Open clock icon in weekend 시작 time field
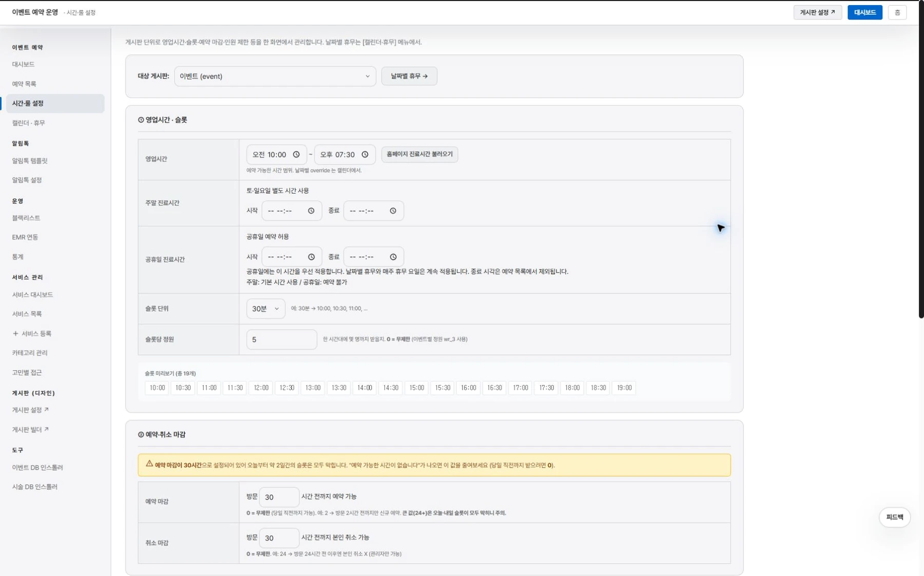The height and width of the screenshot is (576, 924). (x=311, y=211)
